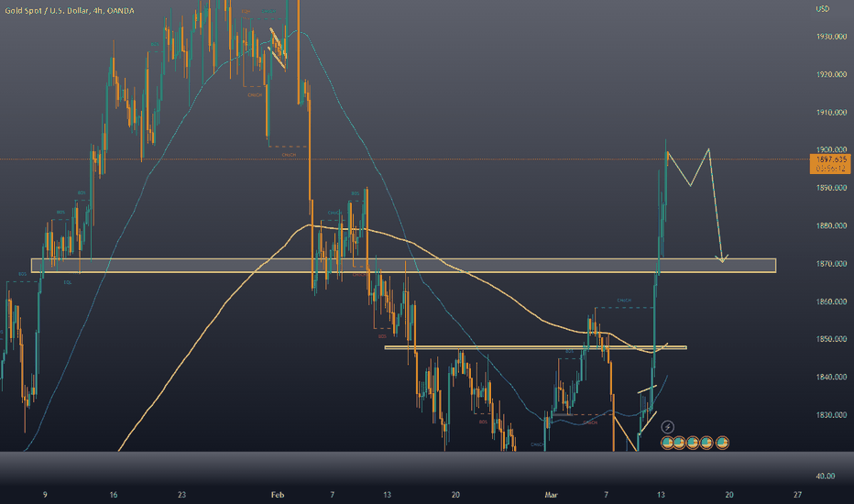Click the 27 date label on the time axis
Viewport: 854px width, 504px height.
click(797, 495)
